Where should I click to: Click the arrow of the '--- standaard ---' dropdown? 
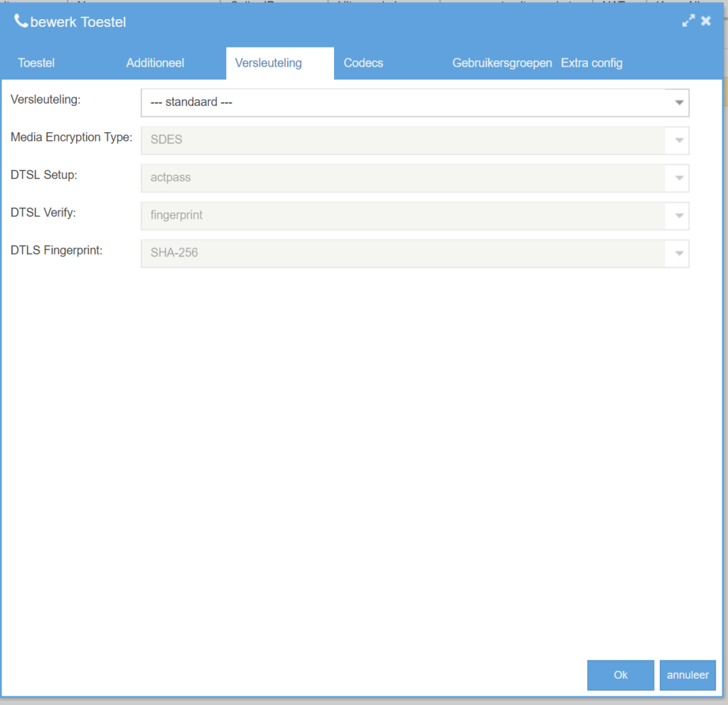click(x=678, y=102)
